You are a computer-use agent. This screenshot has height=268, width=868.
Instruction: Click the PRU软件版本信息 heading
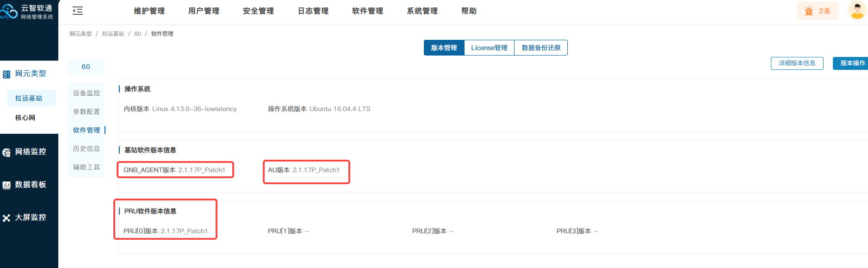[150, 211]
